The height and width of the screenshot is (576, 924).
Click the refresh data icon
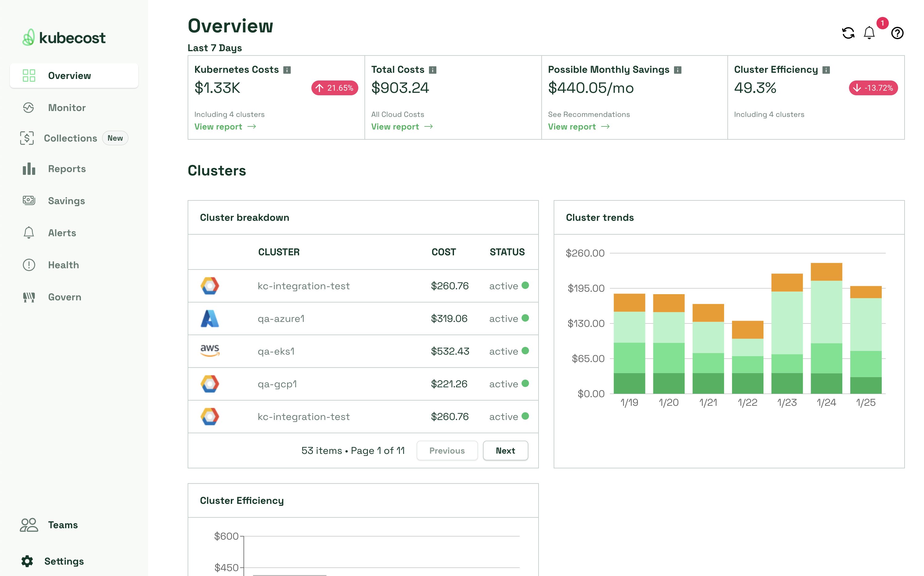(x=848, y=33)
